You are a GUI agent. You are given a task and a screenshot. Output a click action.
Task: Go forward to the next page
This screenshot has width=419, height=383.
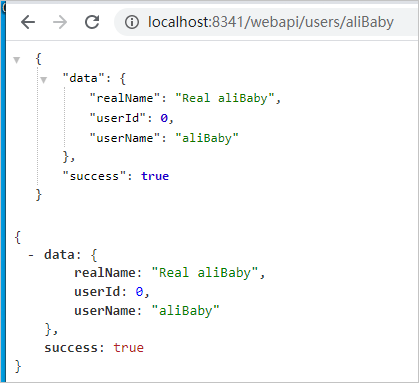coord(60,22)
